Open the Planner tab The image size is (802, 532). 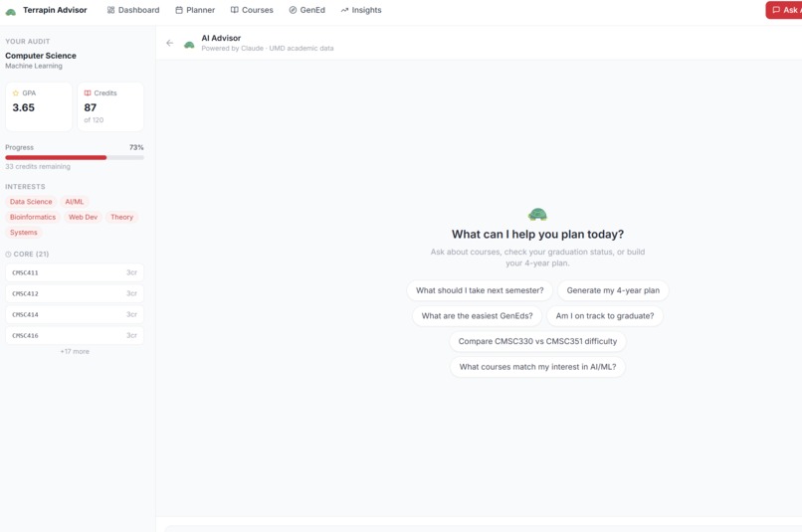[x=195, y=10]
